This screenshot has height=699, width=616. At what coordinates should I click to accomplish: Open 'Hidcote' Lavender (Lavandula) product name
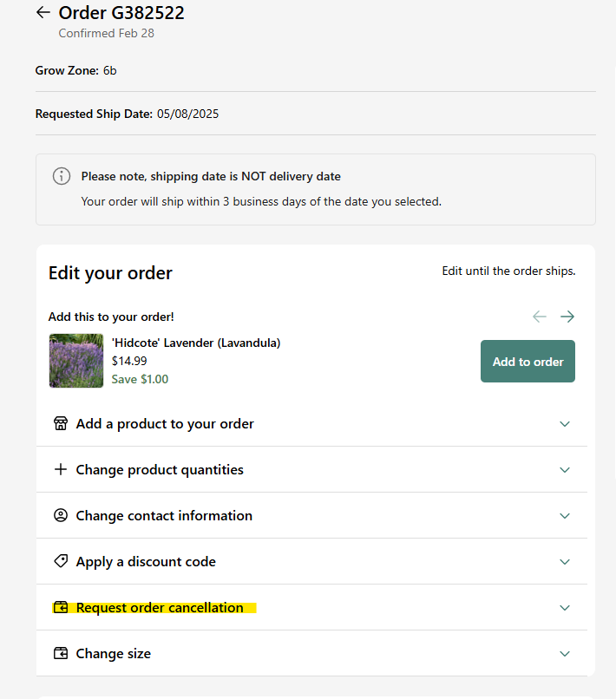(x=196, y=343)
